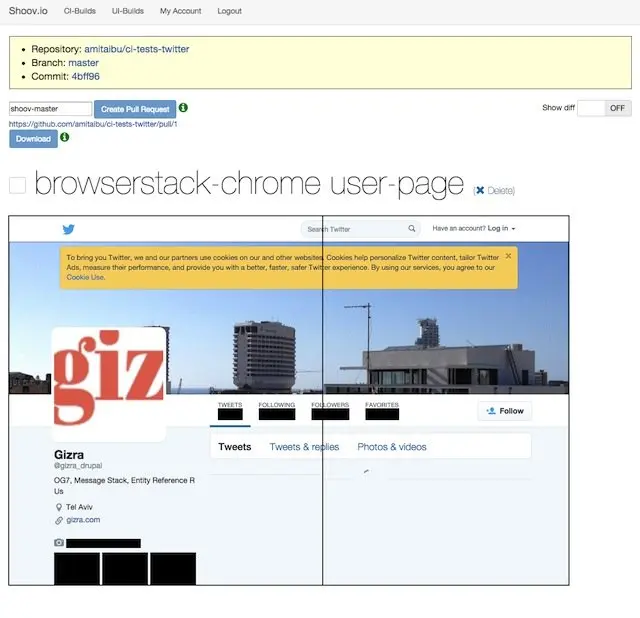The height and width of the screenshot is (618, 640).
Task: Focus the shoov-master branch name field
Action: click(x=51, y=109)
